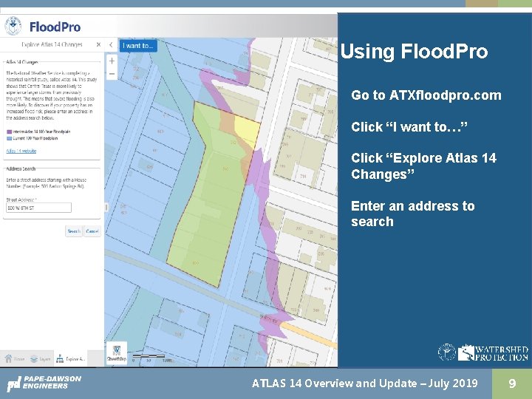
Task: Select the Explore A... tab
Action: (x=71, y=358)
